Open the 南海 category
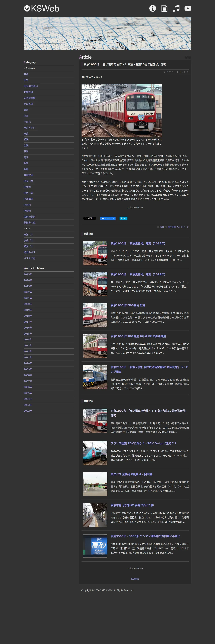 26,157
